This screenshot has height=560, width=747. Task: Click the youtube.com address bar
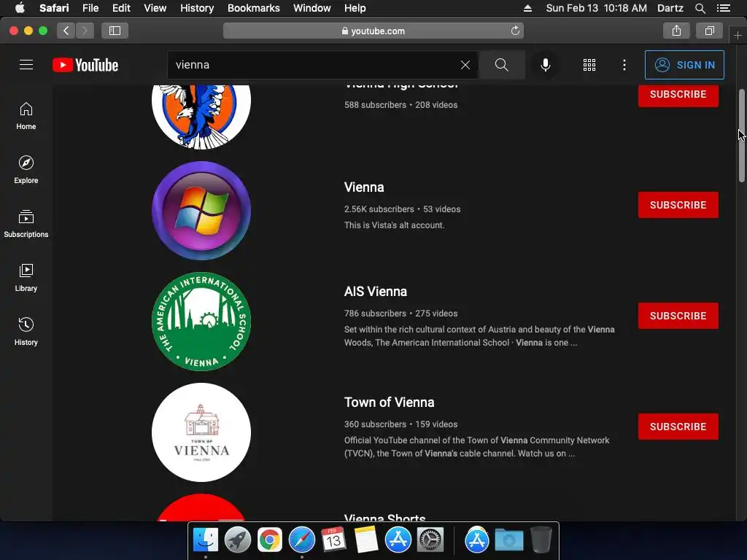(373, 31)
